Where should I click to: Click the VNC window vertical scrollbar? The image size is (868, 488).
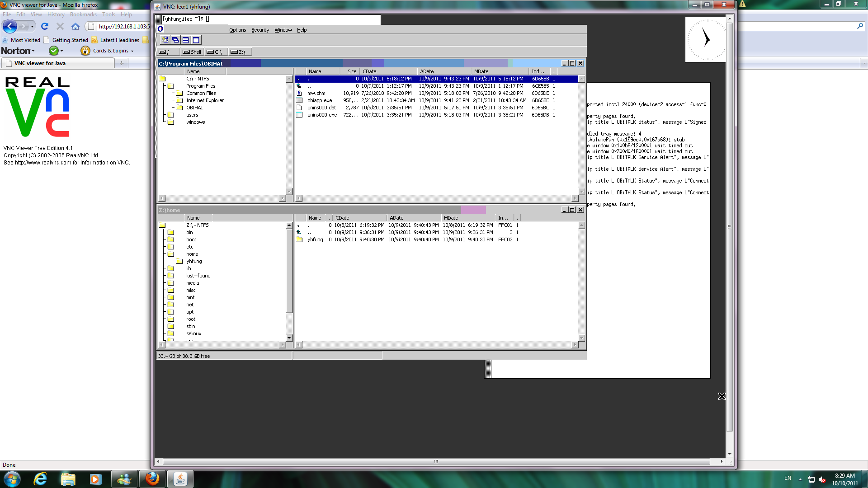pos(729,227)
